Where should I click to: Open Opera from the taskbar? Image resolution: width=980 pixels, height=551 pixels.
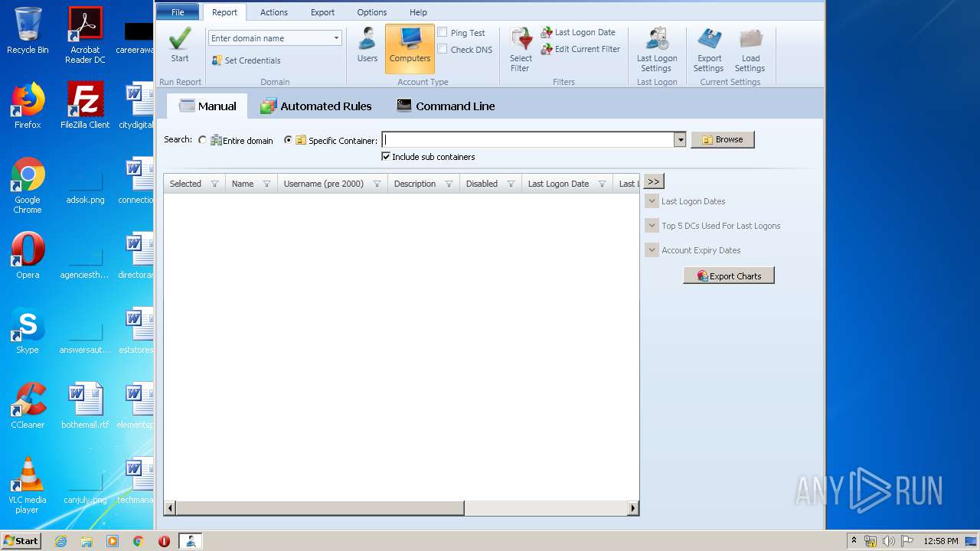point(164,541)
